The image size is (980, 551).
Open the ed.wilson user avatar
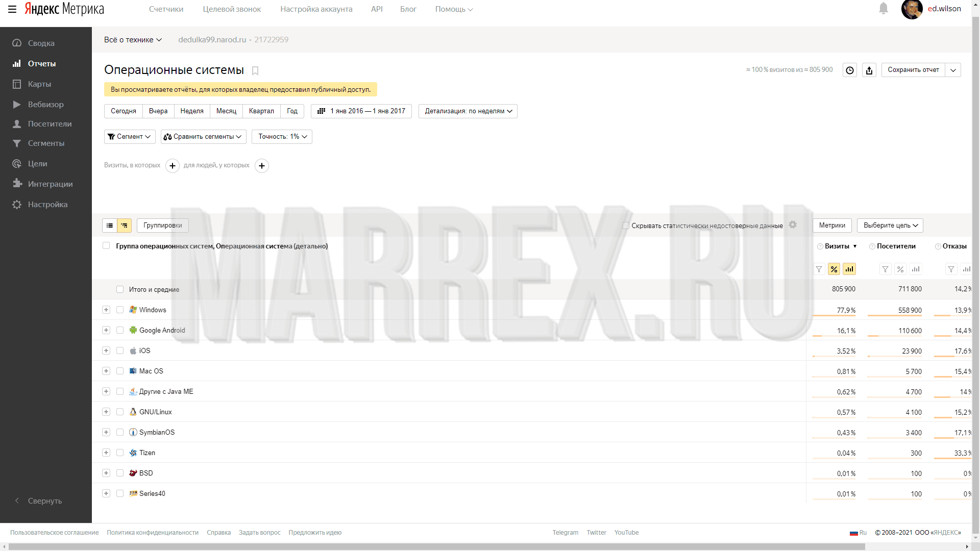click(x=912, y=9)
